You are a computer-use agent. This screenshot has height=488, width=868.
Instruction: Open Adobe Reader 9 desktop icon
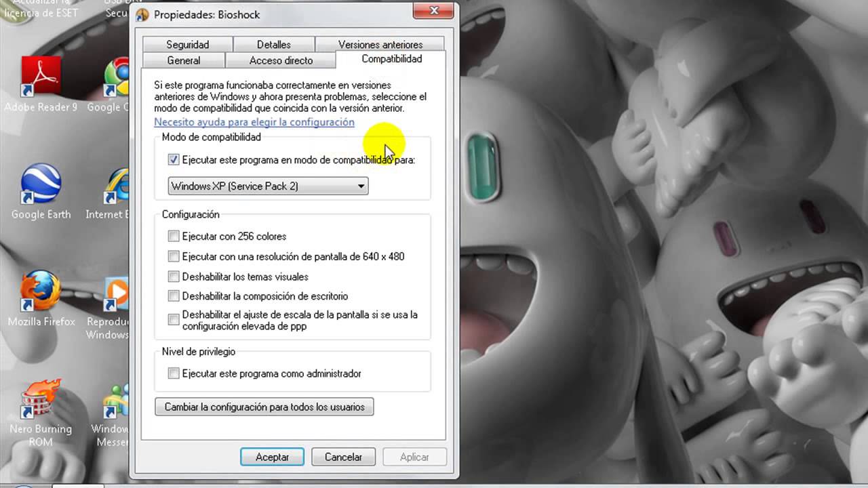click(41, 83)
